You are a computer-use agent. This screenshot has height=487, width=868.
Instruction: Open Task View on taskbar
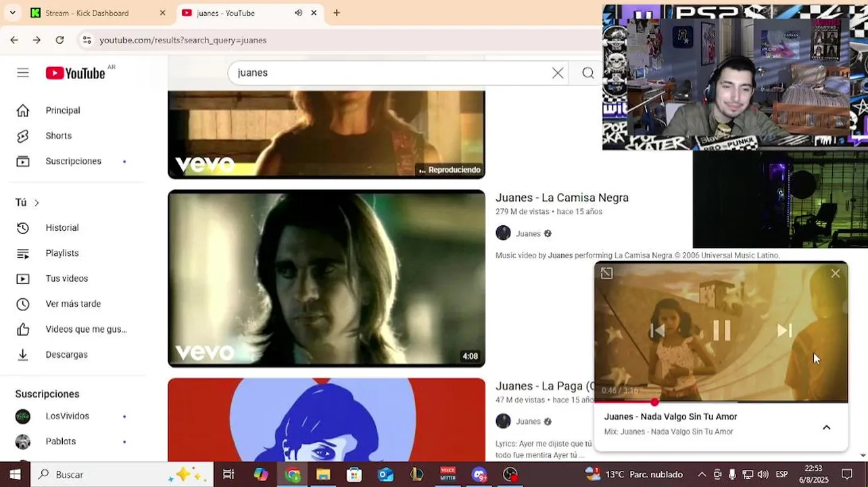[x=228, y=474]
